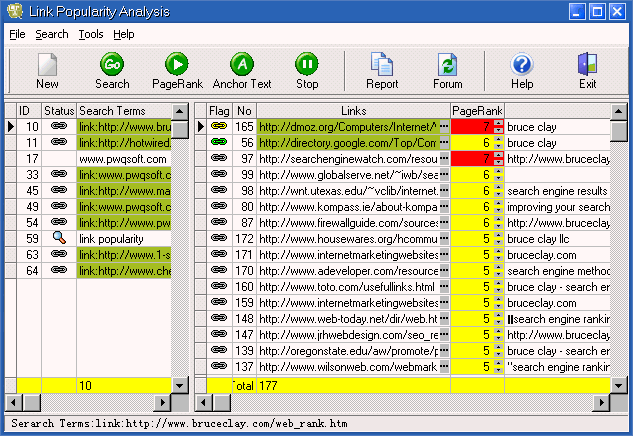Sort by PageRank column header

coord(477,111)
